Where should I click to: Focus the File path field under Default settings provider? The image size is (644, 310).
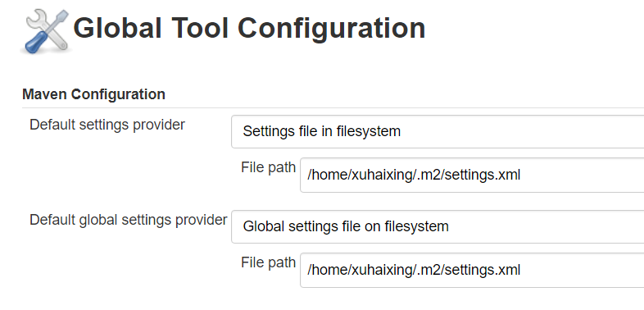tap(472, 176)
